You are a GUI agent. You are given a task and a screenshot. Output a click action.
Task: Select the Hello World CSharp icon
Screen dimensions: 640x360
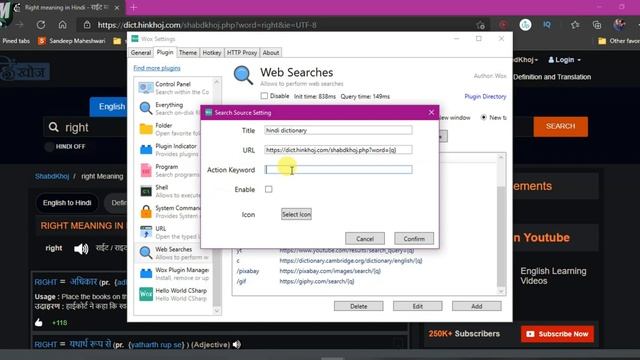[x=146, y=294]
